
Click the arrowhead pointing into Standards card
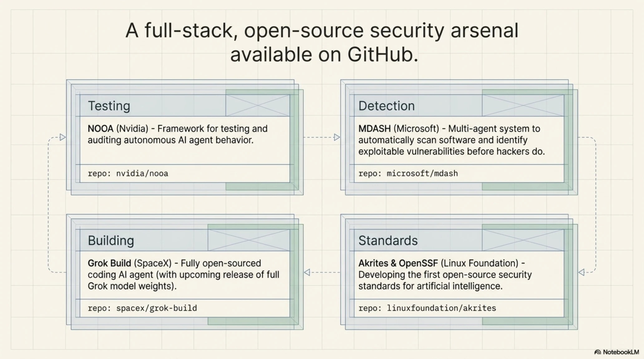[581, 272]
